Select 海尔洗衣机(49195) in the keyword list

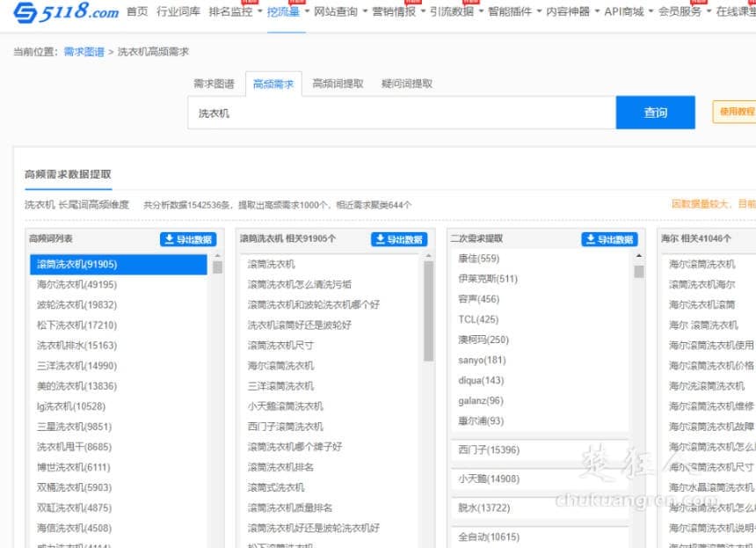point(75,284)
